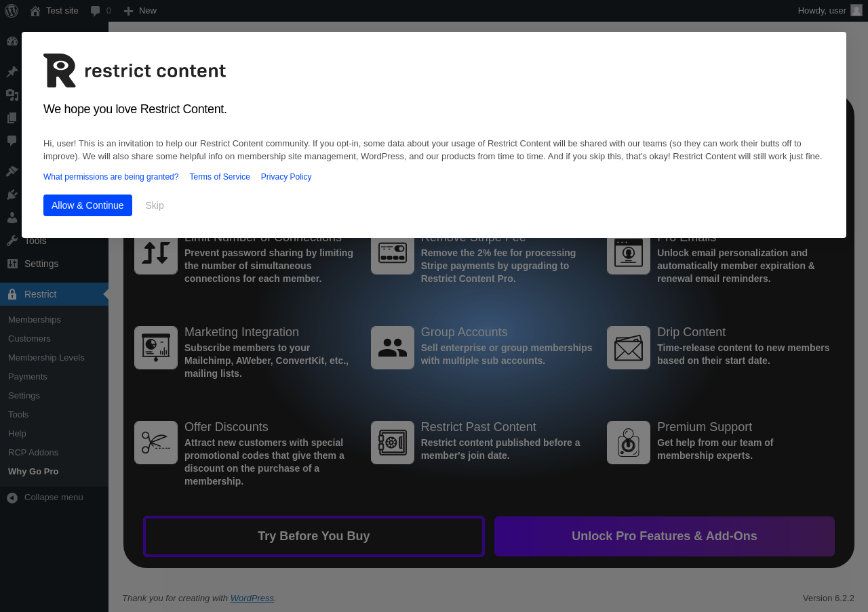Open the Howdy, user account menu
868x612 pixels.
(x=830, y=11)
